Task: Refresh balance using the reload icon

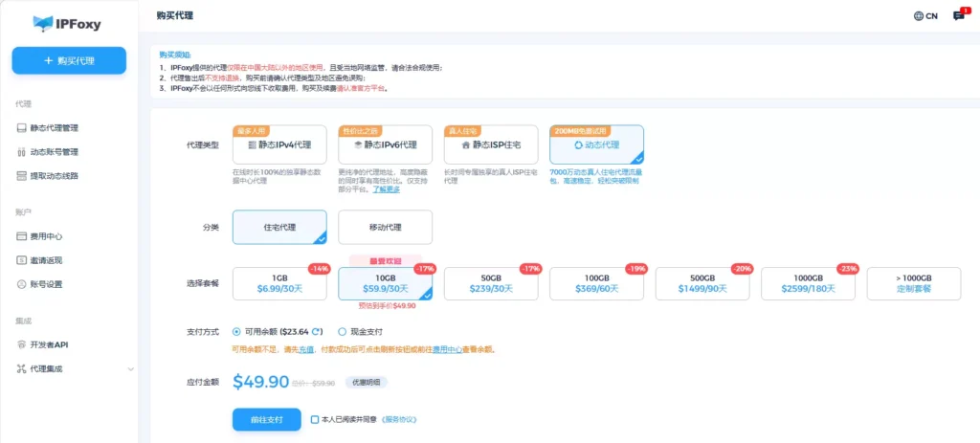Action: 317,332
